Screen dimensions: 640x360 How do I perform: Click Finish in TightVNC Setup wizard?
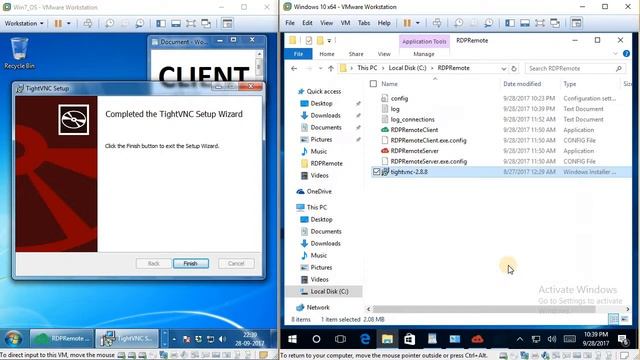pyautogui.click(x=191, y=263)
